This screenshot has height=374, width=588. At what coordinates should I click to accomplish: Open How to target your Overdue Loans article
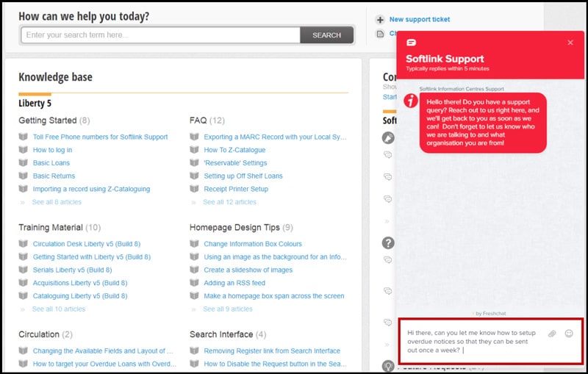(x=104, y=364)
